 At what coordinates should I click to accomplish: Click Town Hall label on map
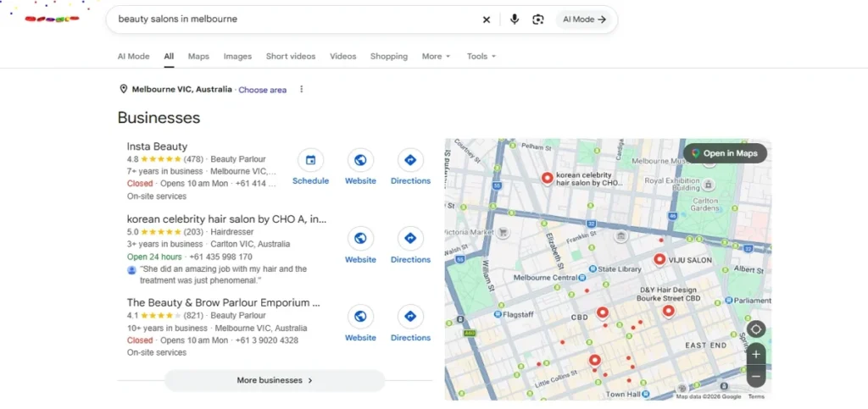point(623,394)
